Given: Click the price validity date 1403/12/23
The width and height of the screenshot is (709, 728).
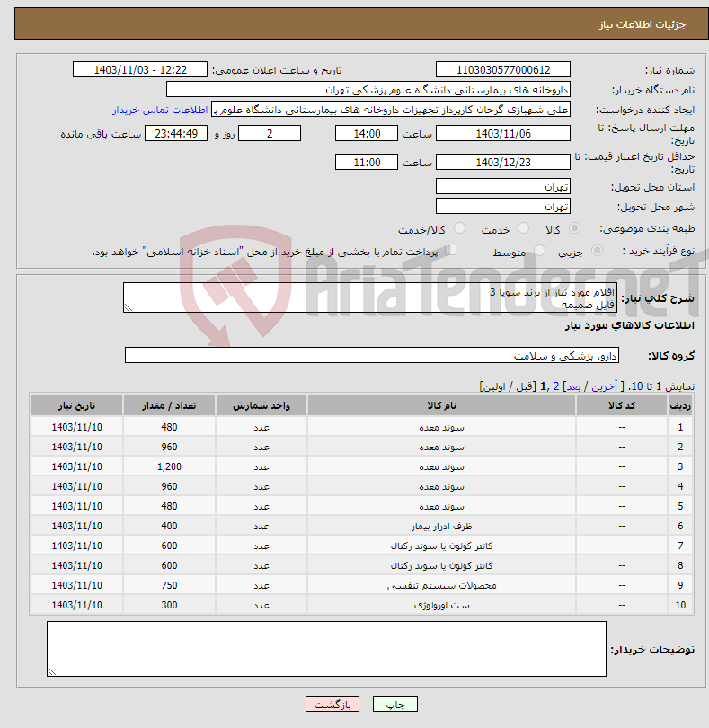Looking at the screenshot, I should [x=503, y=162].
